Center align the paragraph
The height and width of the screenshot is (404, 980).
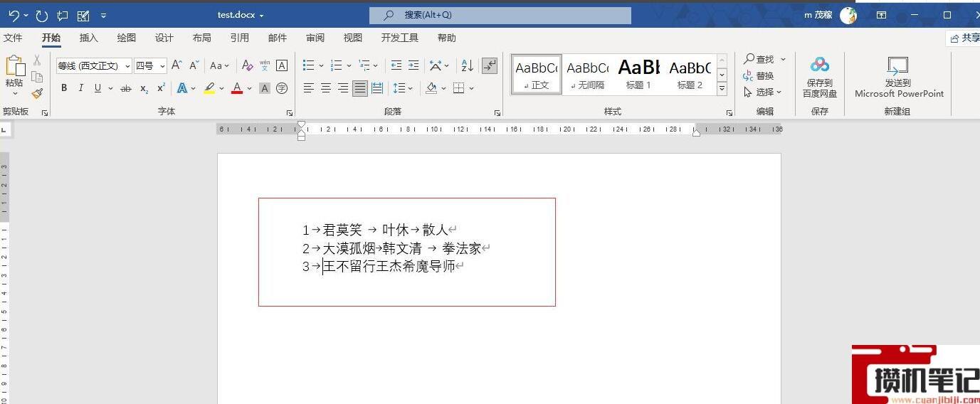[x=325, y=88]
